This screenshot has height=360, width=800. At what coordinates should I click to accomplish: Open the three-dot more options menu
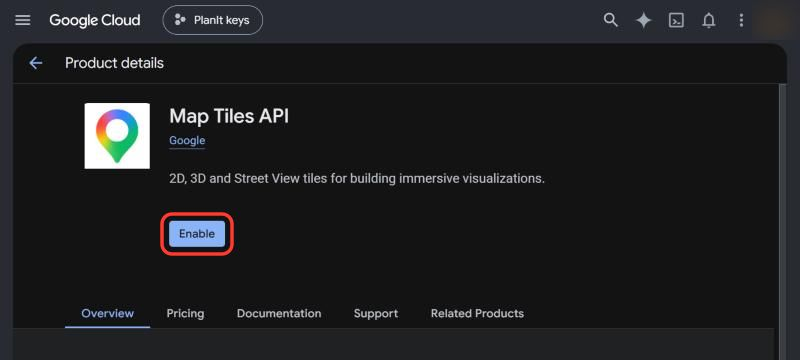(741, 20)
